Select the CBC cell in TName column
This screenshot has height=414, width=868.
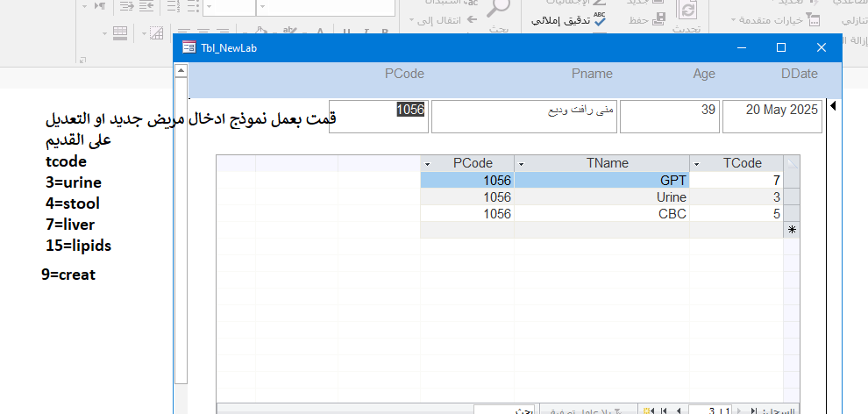click(601, 214)
